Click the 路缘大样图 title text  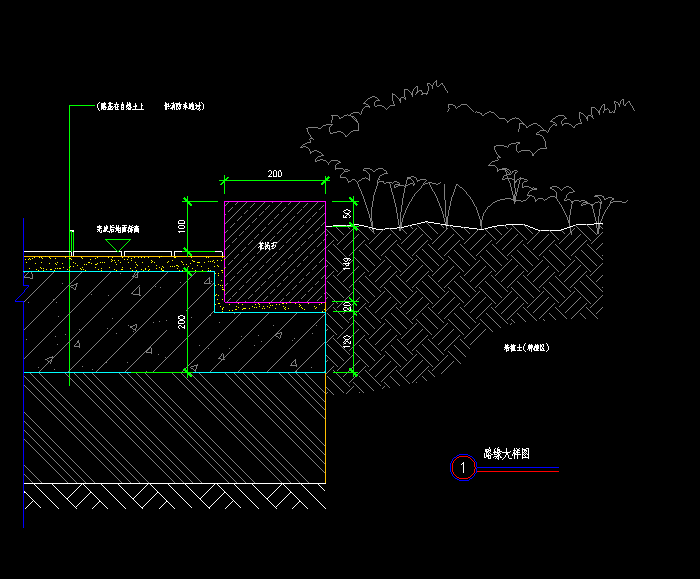pos(506,454)
